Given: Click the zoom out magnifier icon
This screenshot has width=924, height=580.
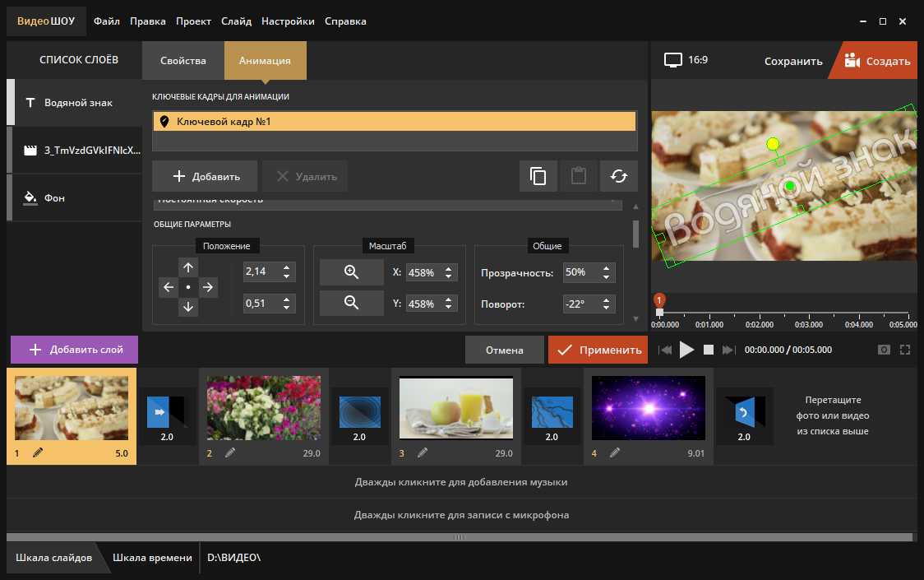Looking at the screenshot, I should point(351,303).
